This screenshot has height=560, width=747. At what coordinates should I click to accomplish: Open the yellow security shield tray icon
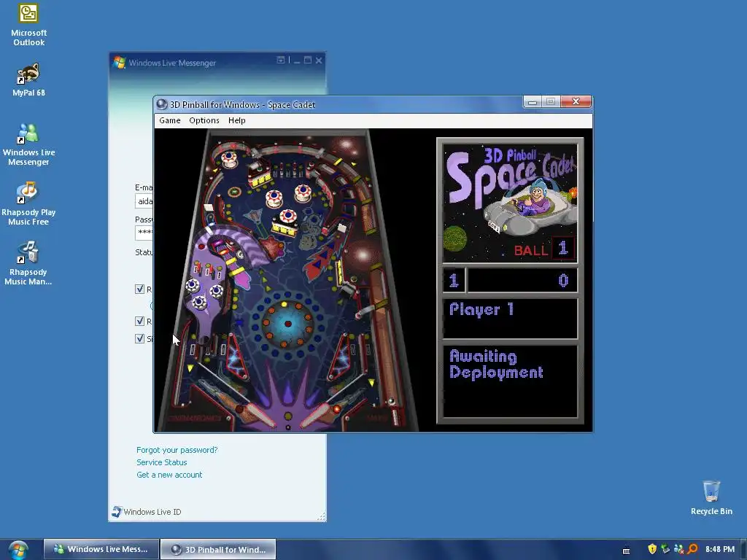[x=652, y=549]
